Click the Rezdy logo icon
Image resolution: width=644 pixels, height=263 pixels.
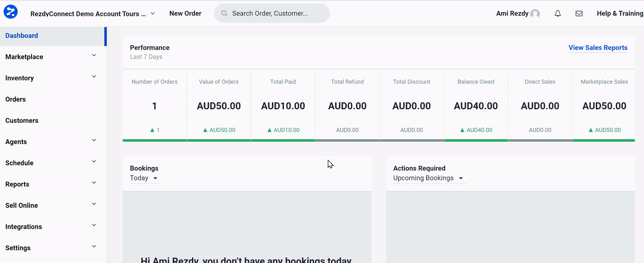pyautogui.click(x=11, y=12)
